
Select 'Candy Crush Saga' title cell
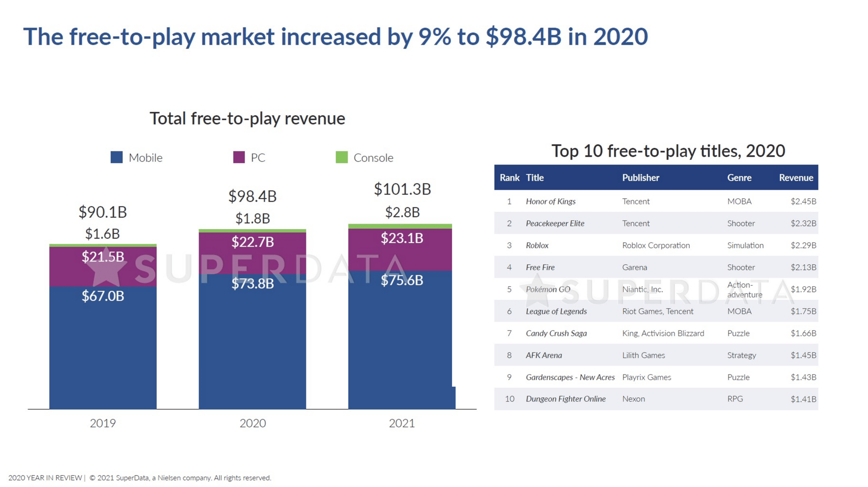point(556,333)
